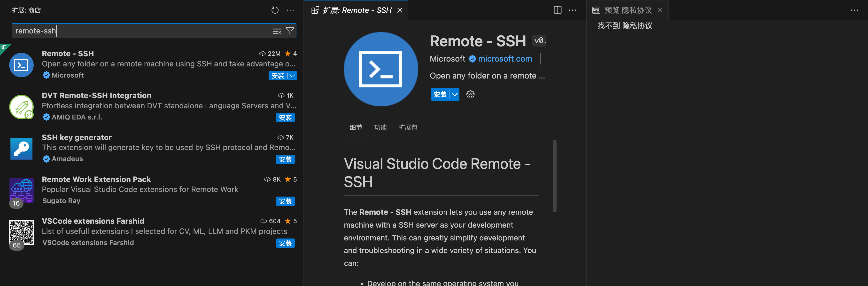Screen dimensions: 868x286
Task: Click the 扩展: 商店 panel title
Action: pyautogui.click(x=26, y=10)
